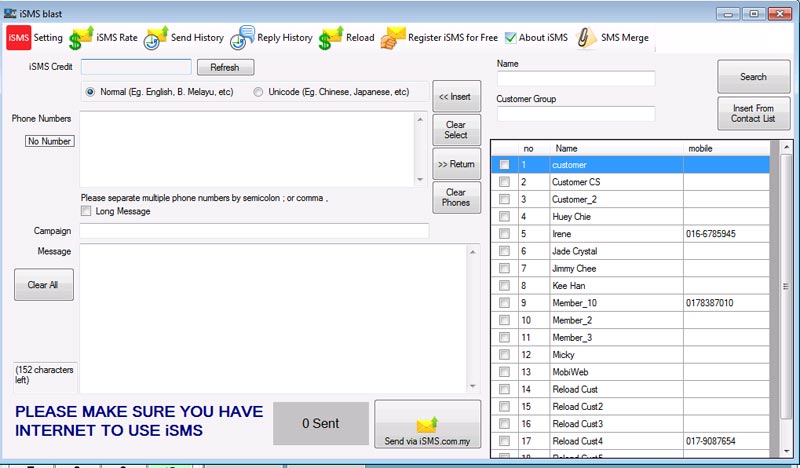Tick the checkbox for MobiWeb

[x=505, y=372]
